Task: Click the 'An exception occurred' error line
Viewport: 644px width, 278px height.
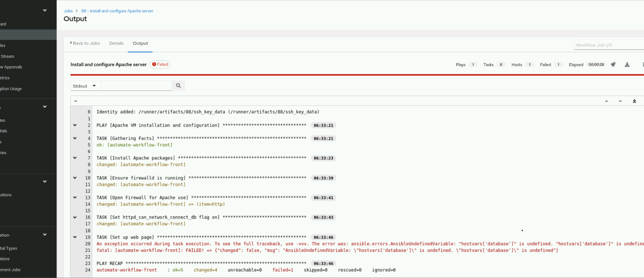Action: (370, 244)
